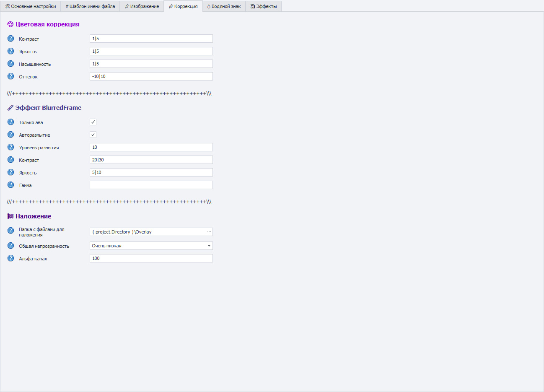Select the Коррекция tab
The width and height of the screenshot is (544, 392).
tap(183, 6)
